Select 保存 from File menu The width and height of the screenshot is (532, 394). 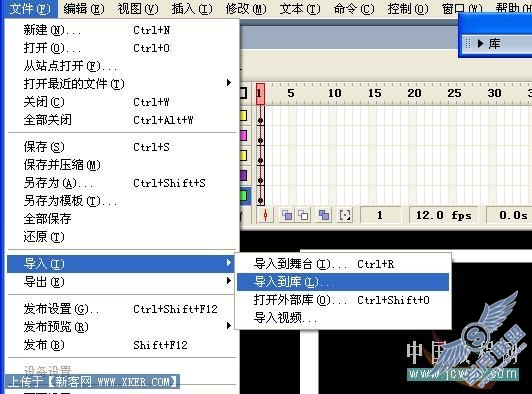coord(121,147)
